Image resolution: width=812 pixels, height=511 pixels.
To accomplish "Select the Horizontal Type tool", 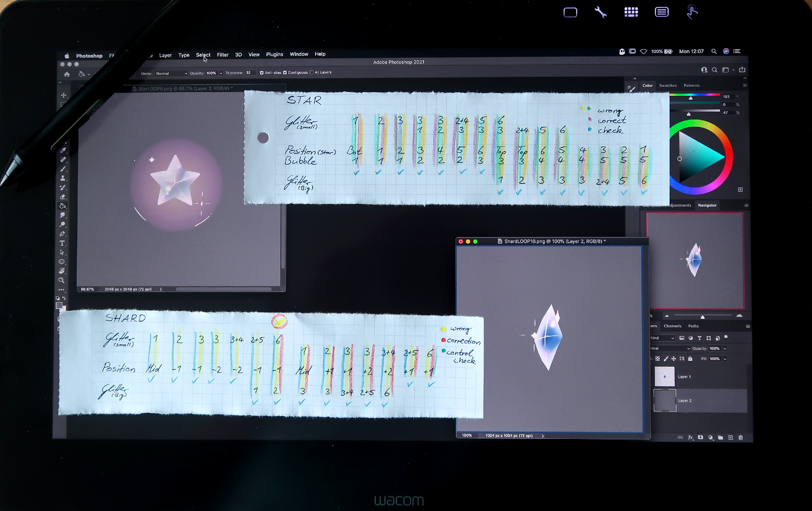I will point(62,243).
